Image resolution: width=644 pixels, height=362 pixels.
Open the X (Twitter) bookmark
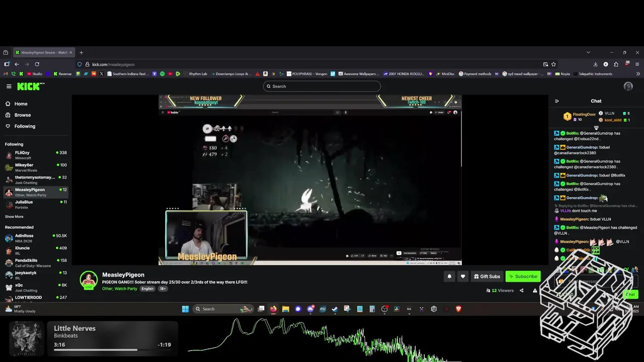pos(102,74)
